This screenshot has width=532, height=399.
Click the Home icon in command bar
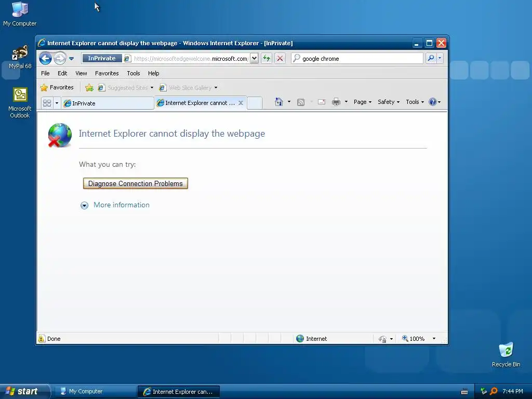[279, 102]
